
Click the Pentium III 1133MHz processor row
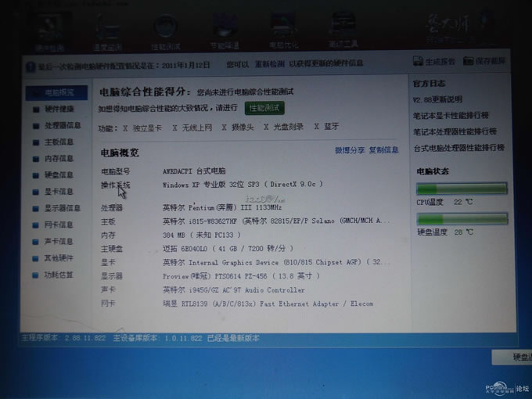(x=222, y=207)
